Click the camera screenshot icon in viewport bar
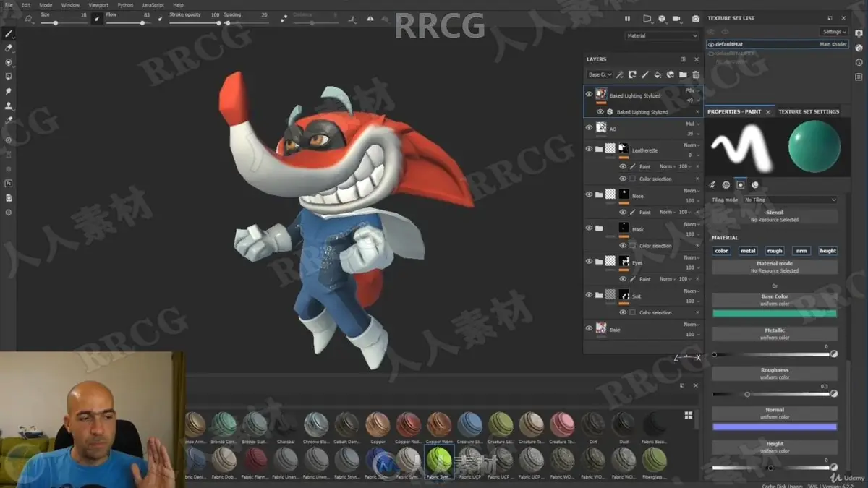 click(696, 19)
